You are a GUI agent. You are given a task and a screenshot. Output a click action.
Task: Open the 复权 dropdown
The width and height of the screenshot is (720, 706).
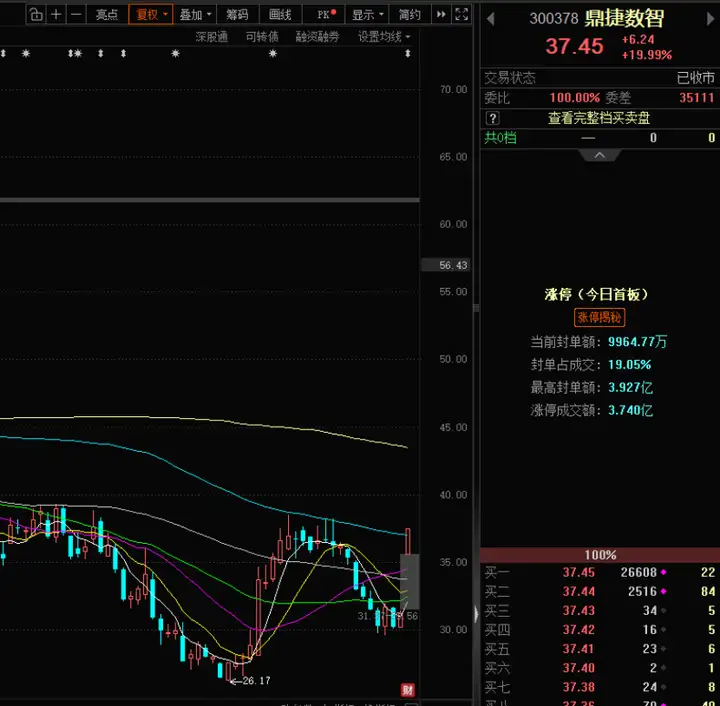point(151,15)
